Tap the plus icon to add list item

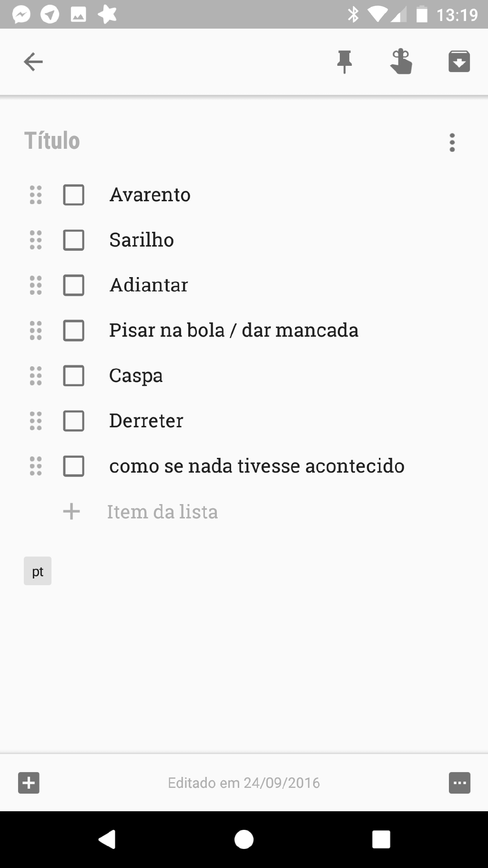pyautogui.click(x=71, y=511)
